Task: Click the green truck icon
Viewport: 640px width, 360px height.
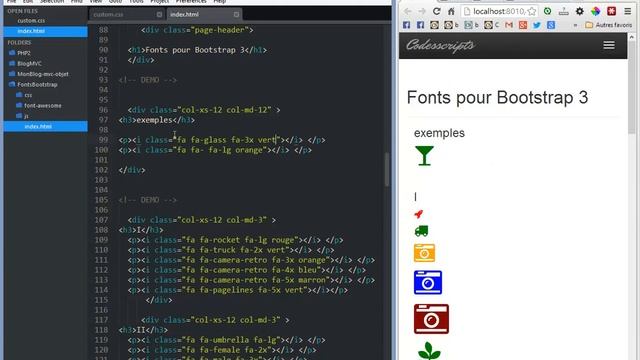Action: pos(421,231)
